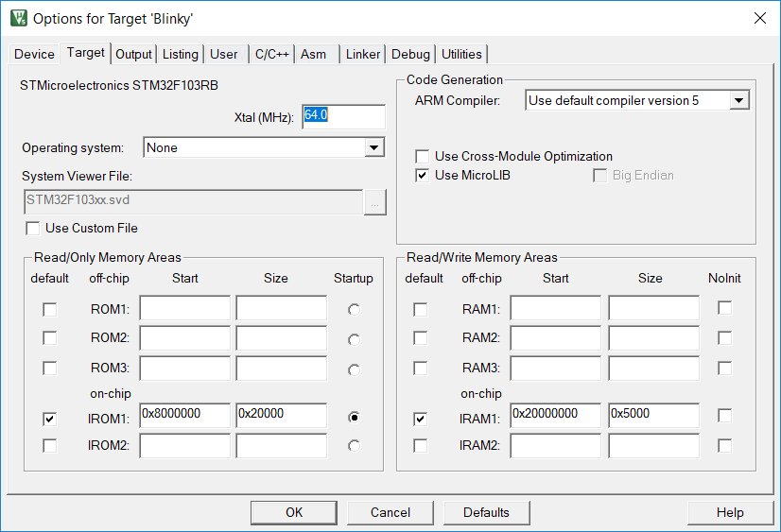Viewport: 781px width, 532px height.
Task: Select the Linker tab
Action: pyautogui.click(x=363, y=54)
